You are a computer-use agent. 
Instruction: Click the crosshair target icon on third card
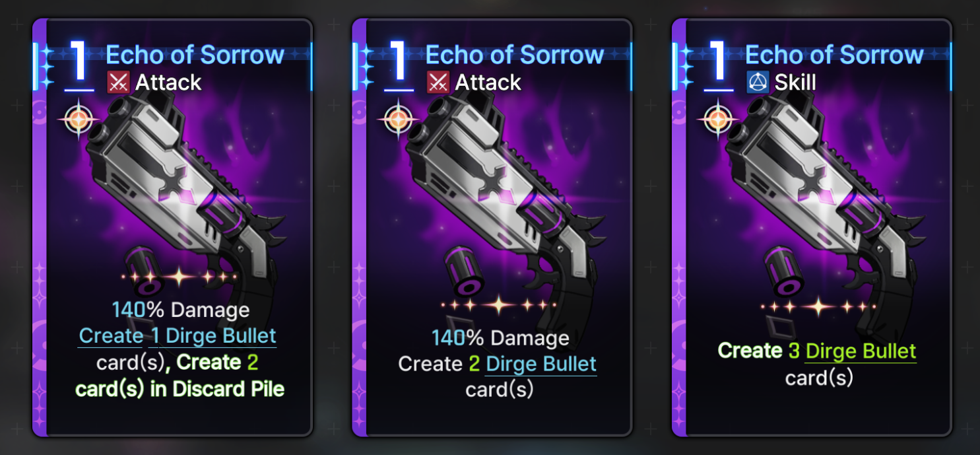[717, 120]
